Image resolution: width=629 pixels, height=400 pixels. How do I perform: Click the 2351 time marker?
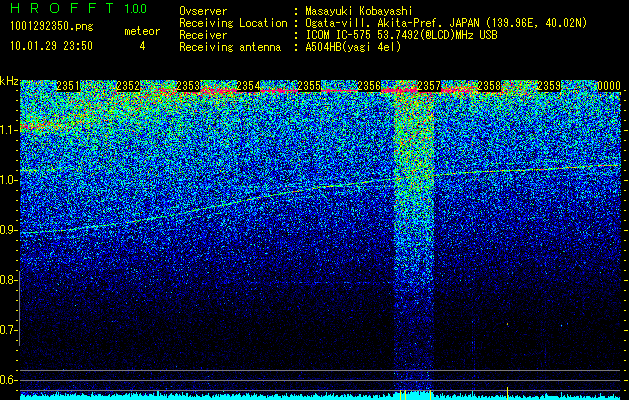coord(68,86)
